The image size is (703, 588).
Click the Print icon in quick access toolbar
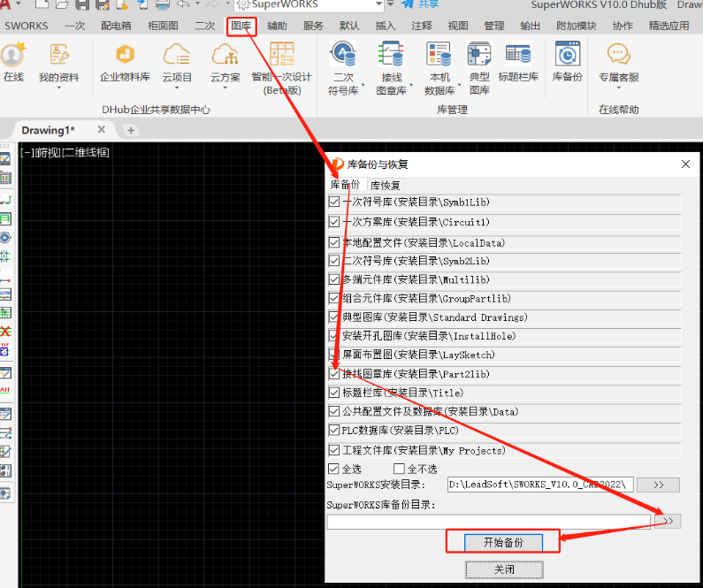click(163, 4)
